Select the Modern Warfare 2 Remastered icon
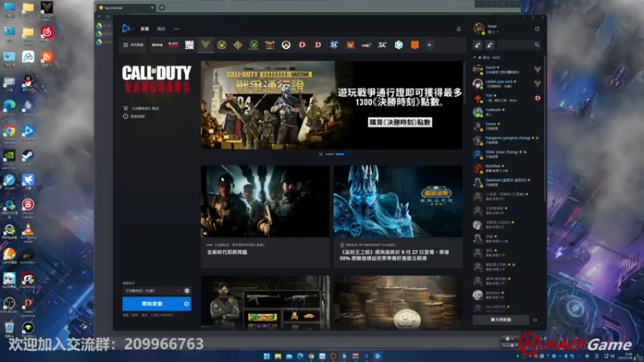644x362 pixels. click(366, 45)
